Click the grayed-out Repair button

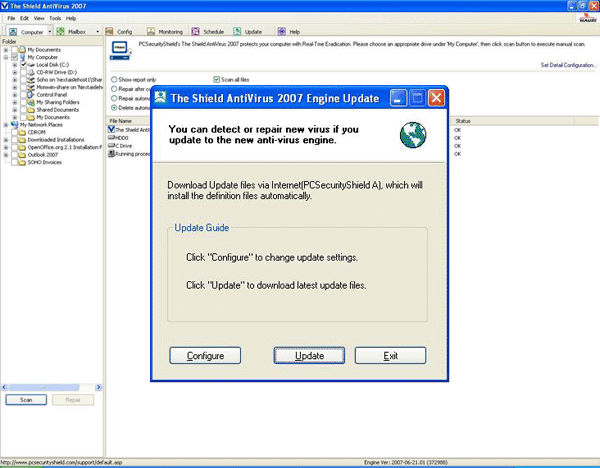73,400
